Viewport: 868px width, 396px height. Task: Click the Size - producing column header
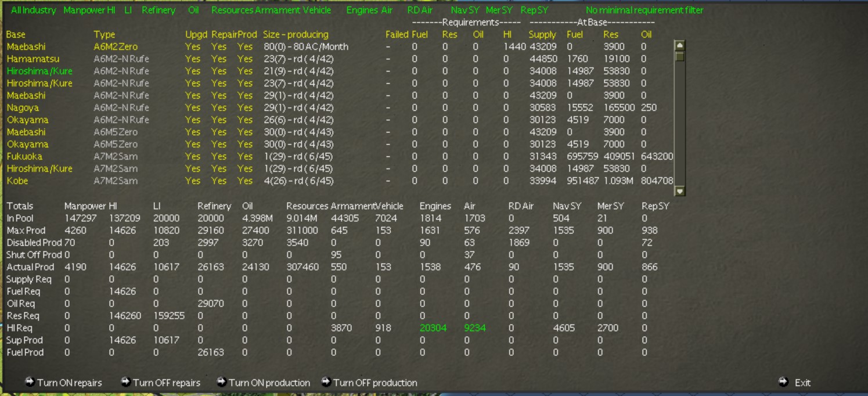(296, 34)
